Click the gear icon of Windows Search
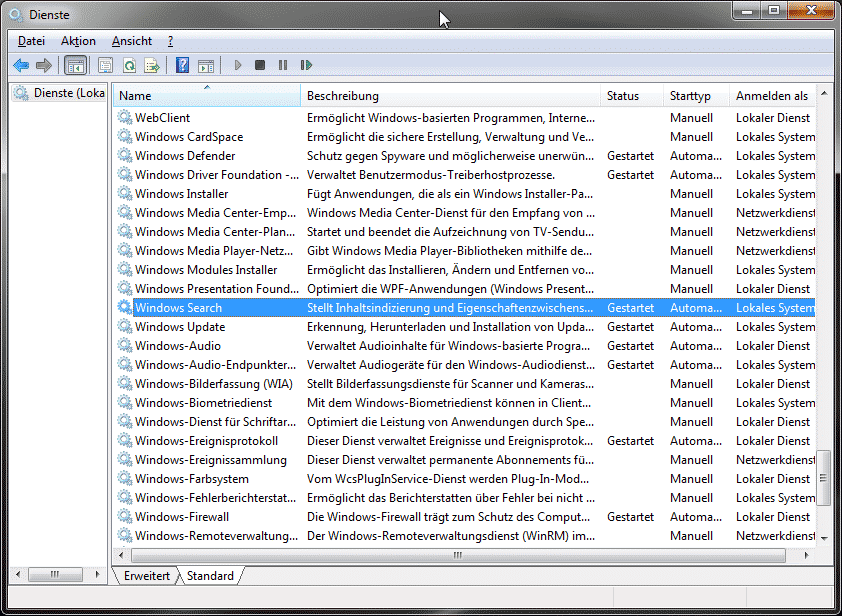The image size is (842, 616). (x=125, y=307)
